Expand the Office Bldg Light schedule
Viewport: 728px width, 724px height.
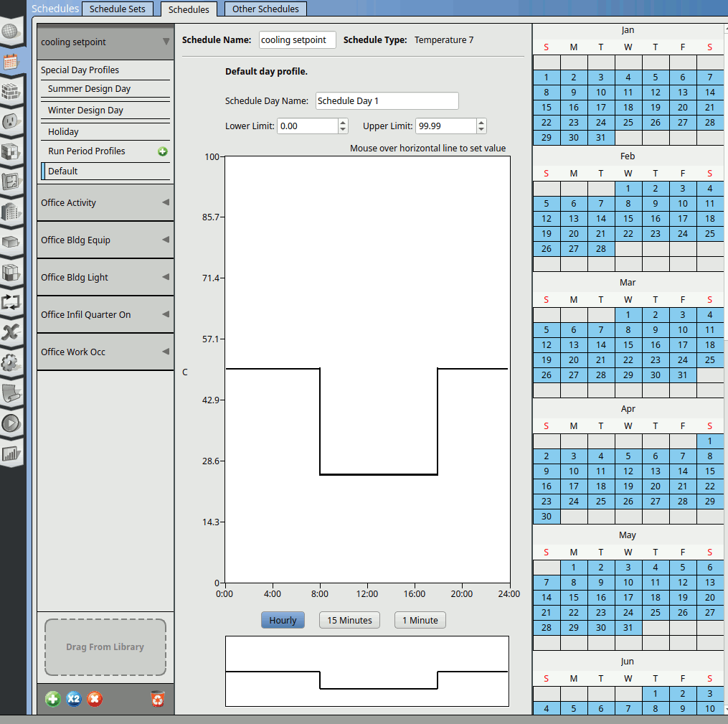click(x=105, y=278)
